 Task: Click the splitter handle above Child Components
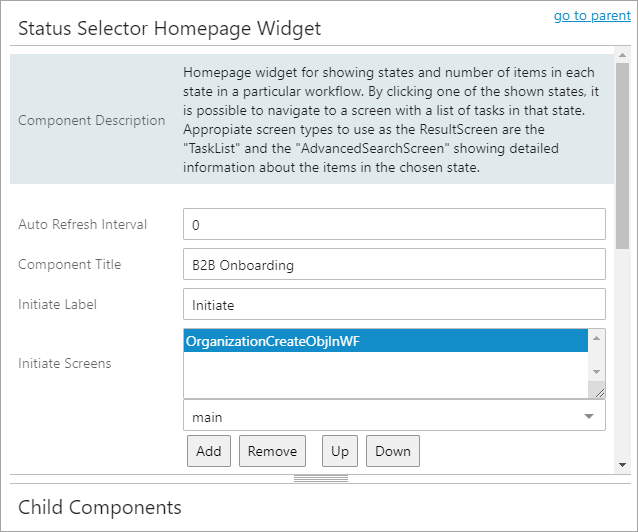coord(319,479)
